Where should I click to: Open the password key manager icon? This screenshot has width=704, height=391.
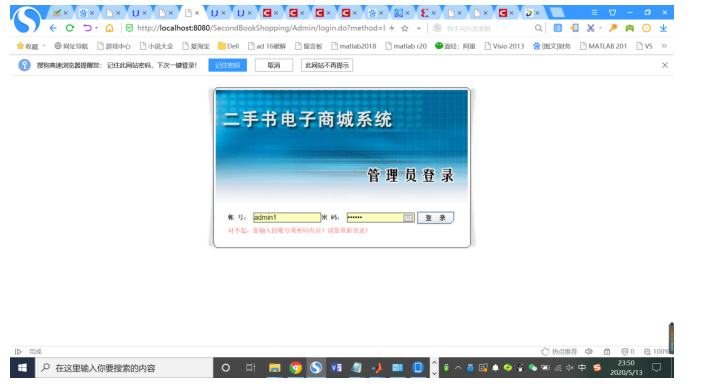612,28
